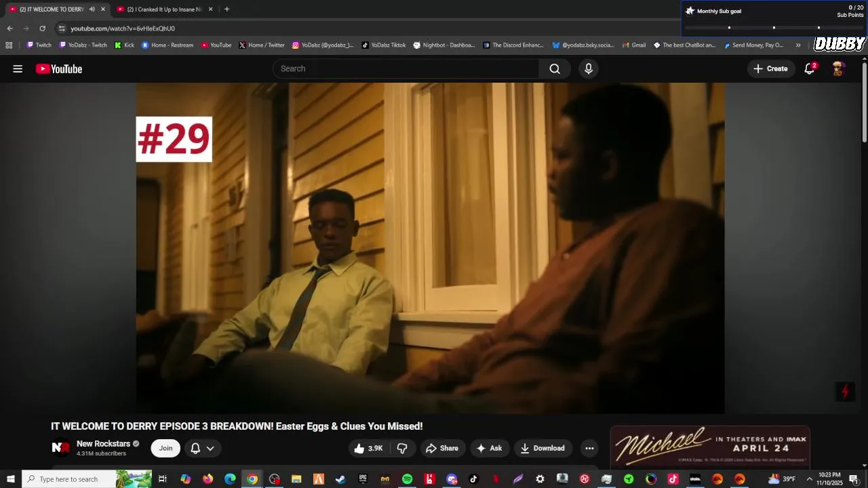Open the more actions three-dot menu

point(589,448)
